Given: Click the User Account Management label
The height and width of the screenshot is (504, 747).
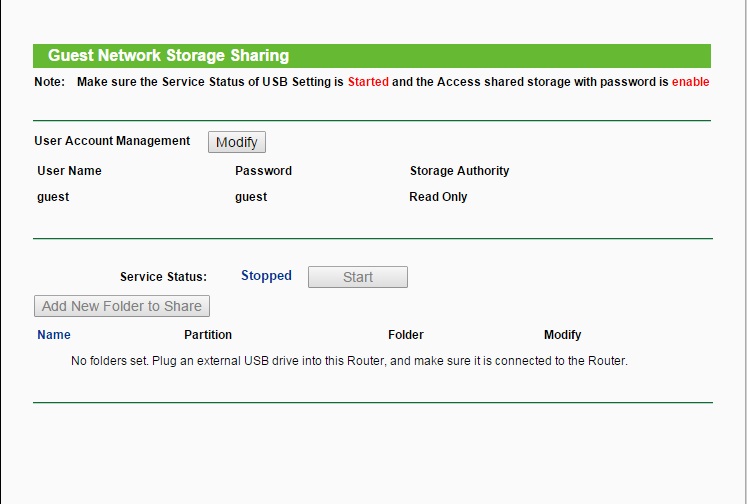Looking at the screenshot, I should [x=112, y=141].
